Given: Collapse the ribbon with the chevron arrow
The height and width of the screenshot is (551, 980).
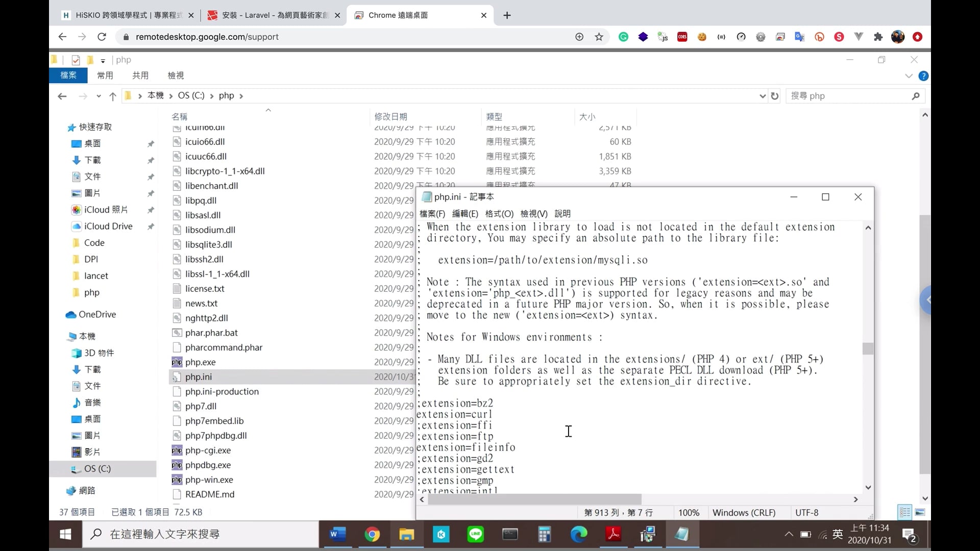Looking at the screenshot, I should (908, 76).
